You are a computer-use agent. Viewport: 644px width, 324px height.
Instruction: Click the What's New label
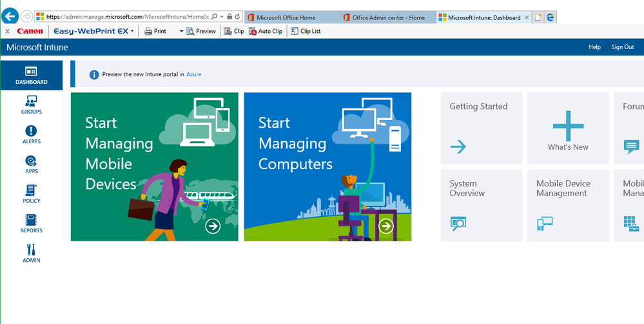(568, 147)
